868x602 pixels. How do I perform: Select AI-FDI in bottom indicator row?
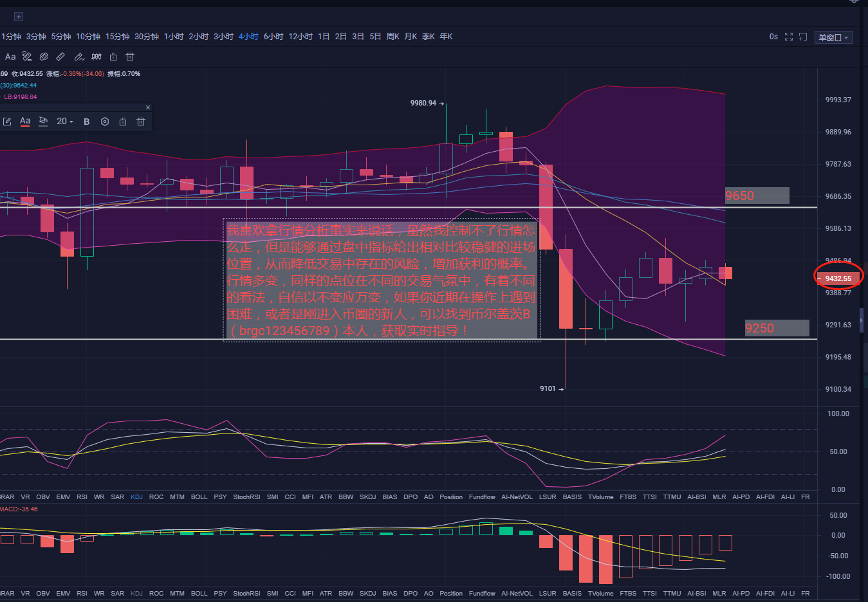tap(765, 594)
